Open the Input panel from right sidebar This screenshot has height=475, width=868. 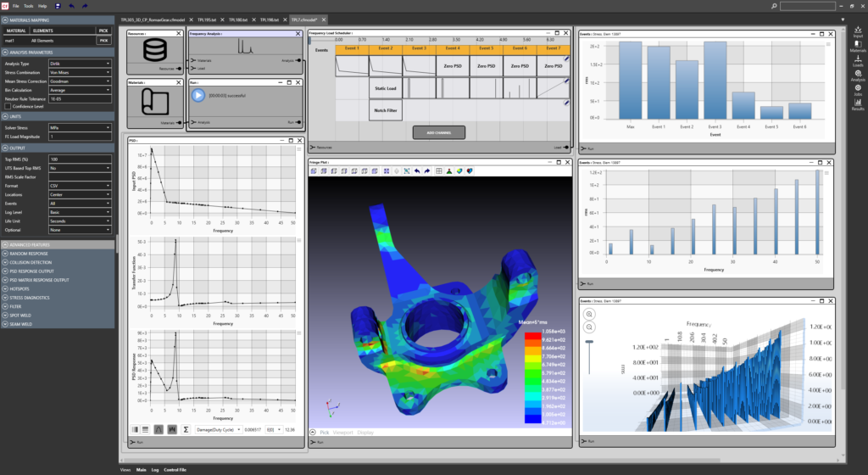(858, 32)
